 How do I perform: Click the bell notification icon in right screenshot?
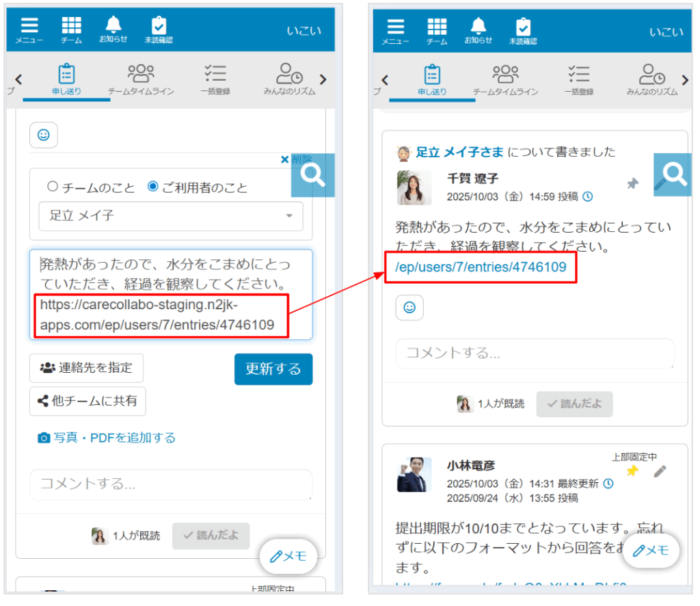coord(479,29)
